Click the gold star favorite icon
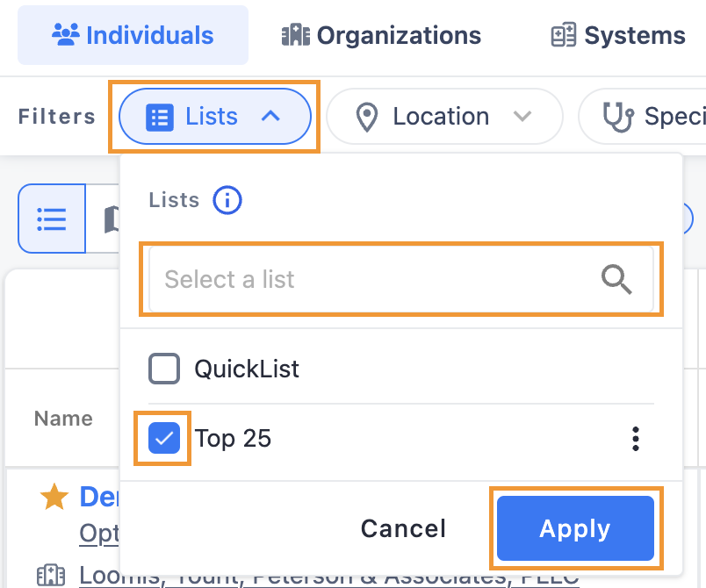Screen dimensions: 706x588 54,497
